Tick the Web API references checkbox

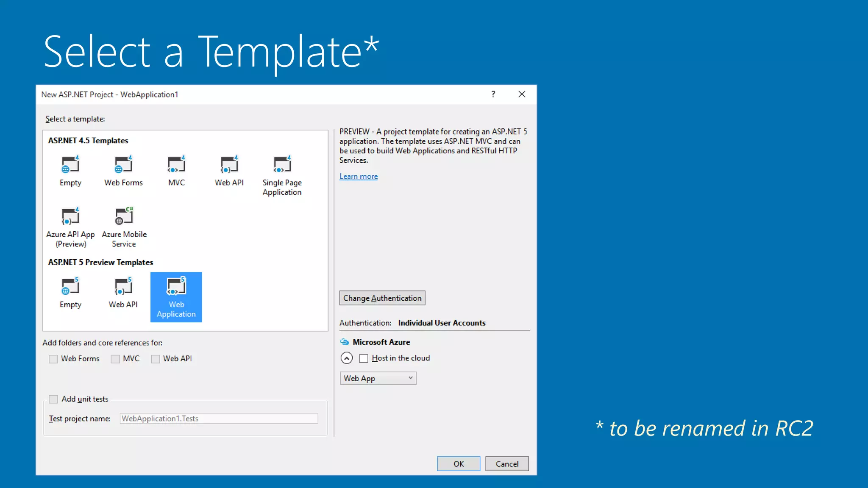pos(155,359)
